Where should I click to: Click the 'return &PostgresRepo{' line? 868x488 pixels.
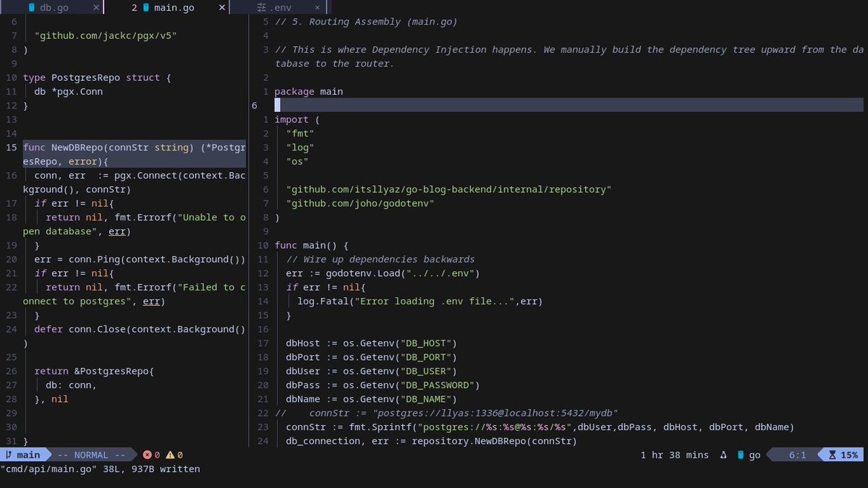pyautogui.click(x=94, y=371)
